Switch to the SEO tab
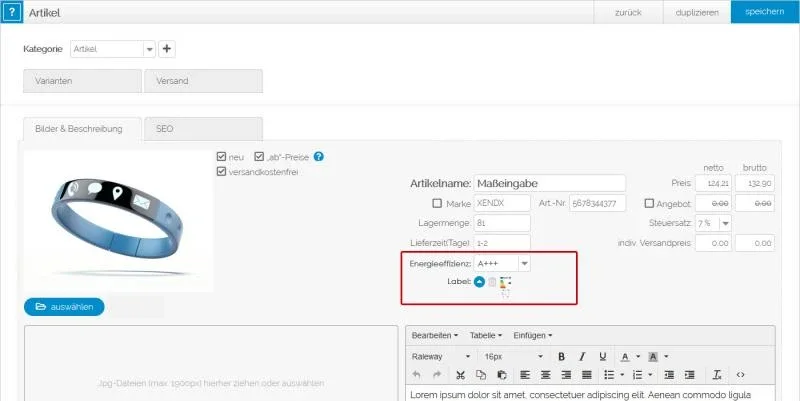This screenshot has height=401, width=800. 203,128
